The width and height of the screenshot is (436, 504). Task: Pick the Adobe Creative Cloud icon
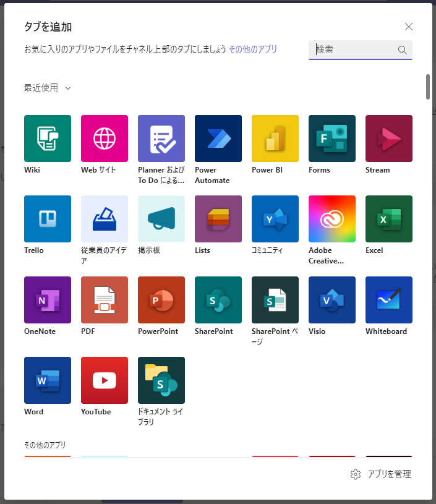pos(332,219)
